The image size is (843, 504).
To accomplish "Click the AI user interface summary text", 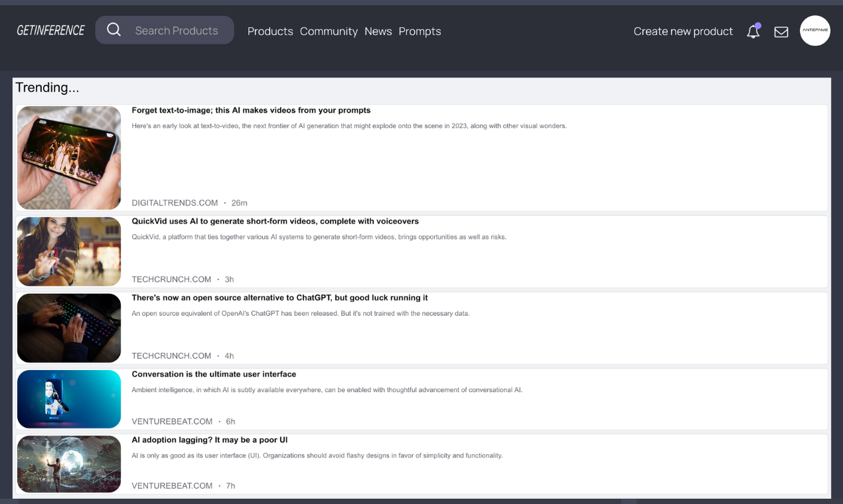I will click(x=317, y=456).
